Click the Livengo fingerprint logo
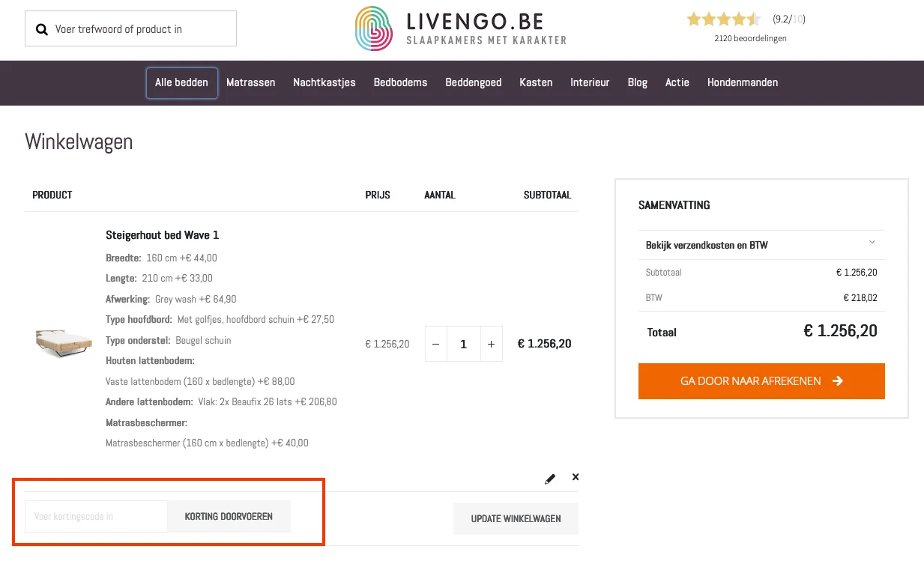 click(x=372, y=28)
